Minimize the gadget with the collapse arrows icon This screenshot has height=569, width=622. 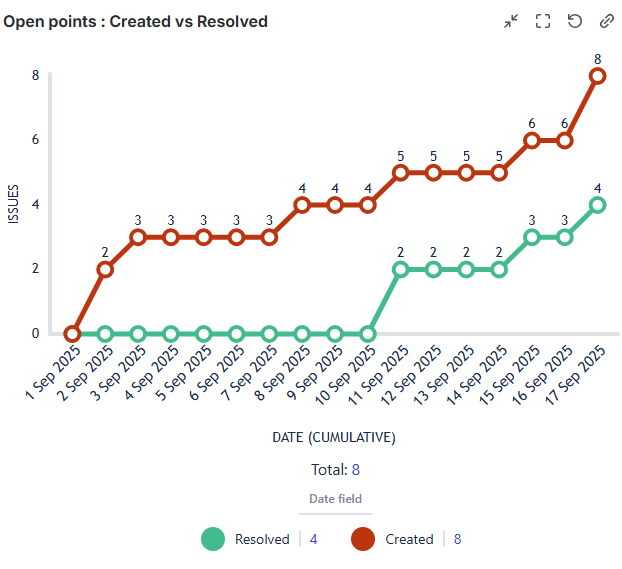tap(511, 21)
